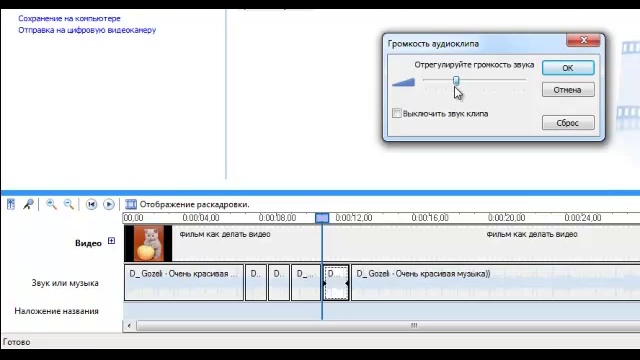Zoom in the timeline with magnifier plus
The image size is (640, 360).
point(51,204)
